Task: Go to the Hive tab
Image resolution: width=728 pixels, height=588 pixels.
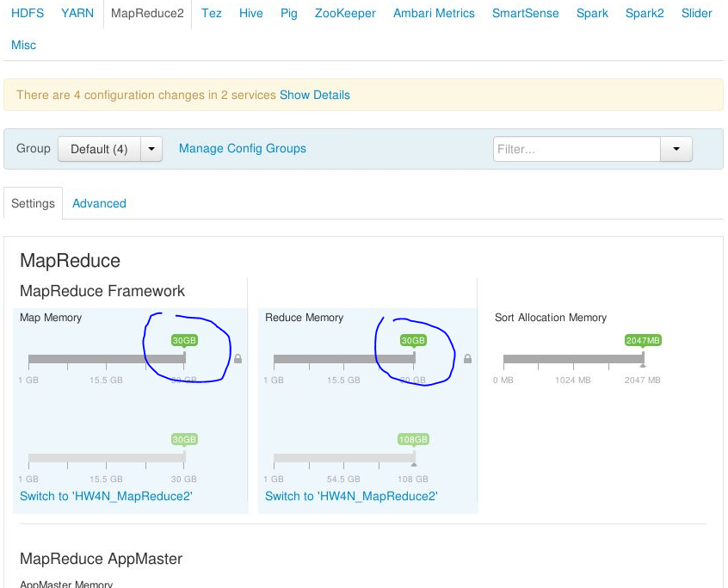Action: click(x=250, y=13)
